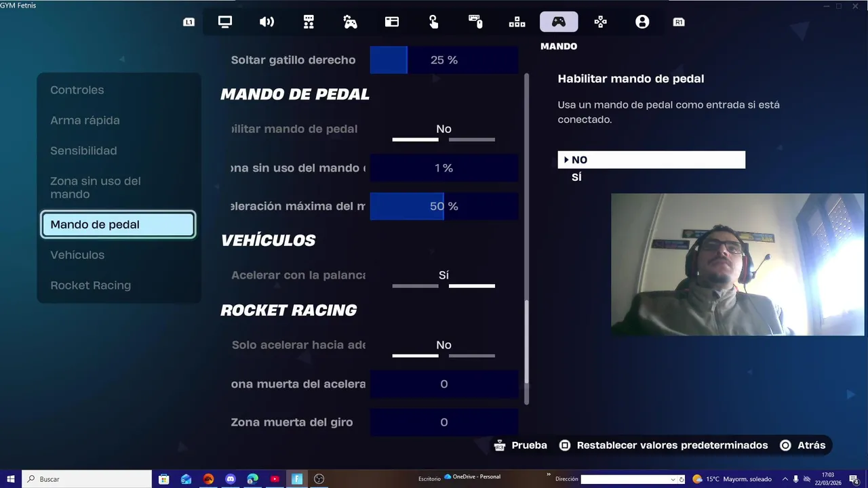Click the L1 previous-tab icon

[189, 22]
